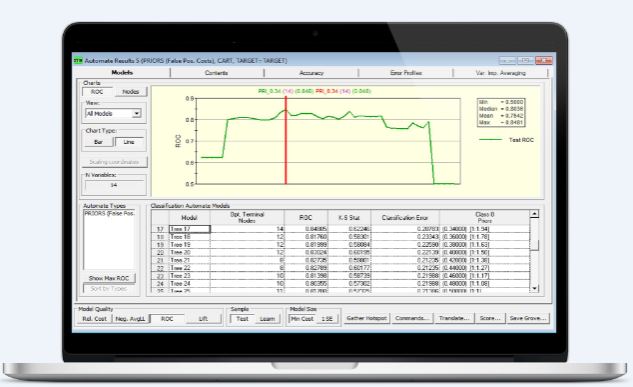Click the Show Max ROC button
The height and width of the screenshot is (387, 633).
click(x=109, y=278)
